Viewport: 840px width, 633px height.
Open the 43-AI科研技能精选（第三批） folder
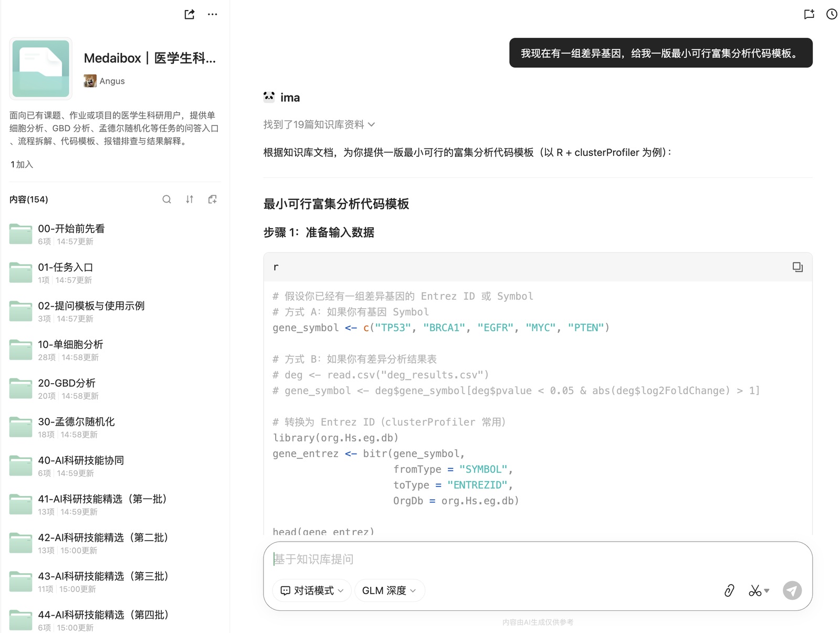114,582
